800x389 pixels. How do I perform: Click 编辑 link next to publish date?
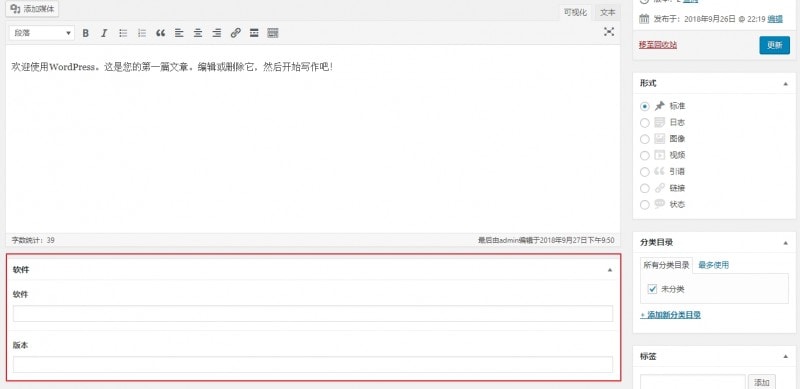(775, 19)
